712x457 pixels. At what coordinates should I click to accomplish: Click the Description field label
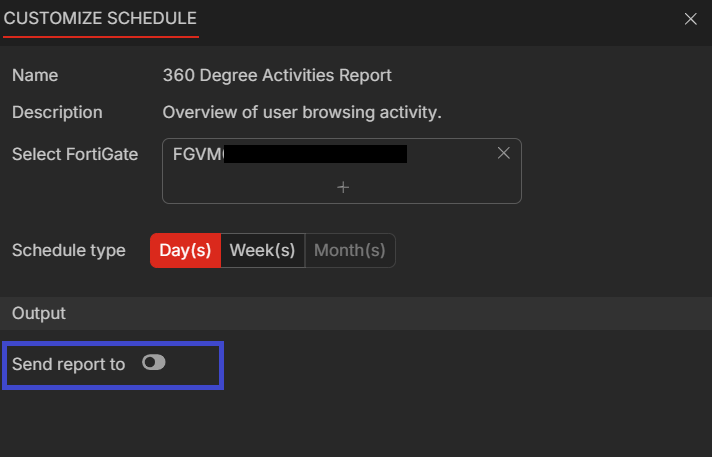(x=57, y=112)
